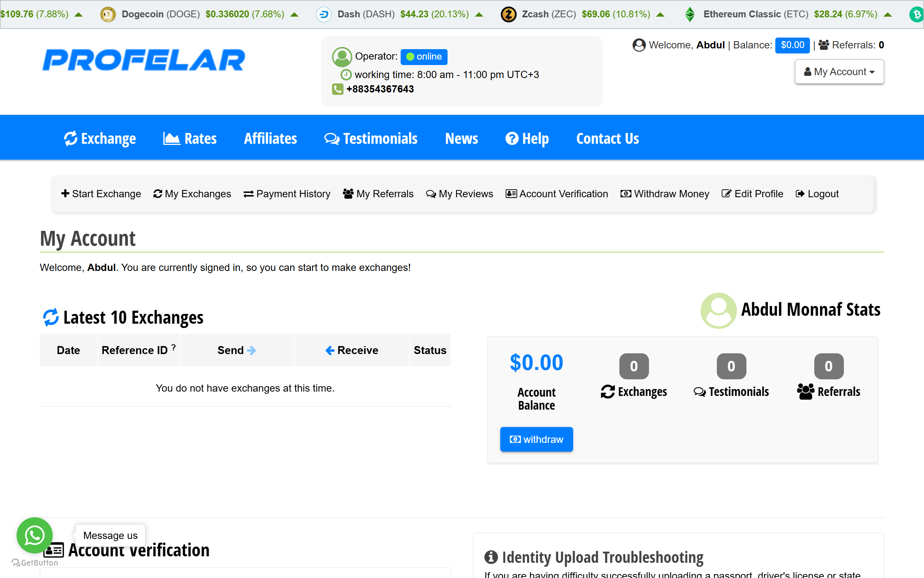This screenshot has width=924, height=578.
Task: Click the Ethereum Classic diamond icon
Action: pos(690,14)
